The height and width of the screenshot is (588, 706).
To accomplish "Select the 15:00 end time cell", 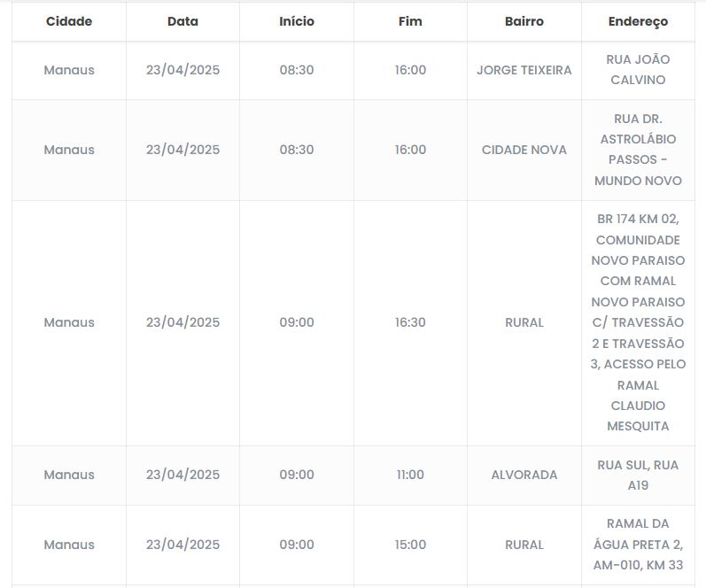I will [x=410, y=545].
